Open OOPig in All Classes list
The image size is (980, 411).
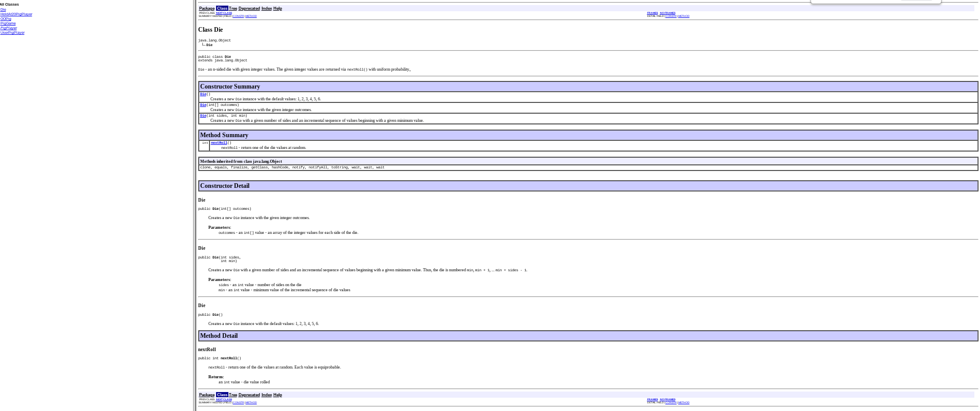[x=6, y=18]
